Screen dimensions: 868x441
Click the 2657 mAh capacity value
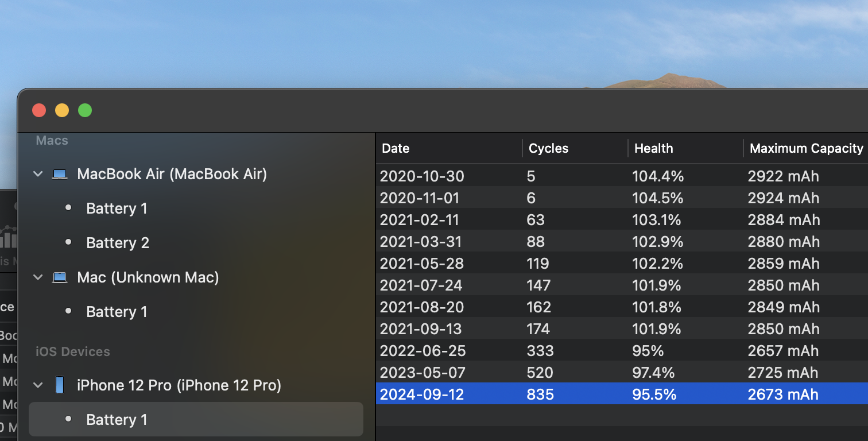783,351
